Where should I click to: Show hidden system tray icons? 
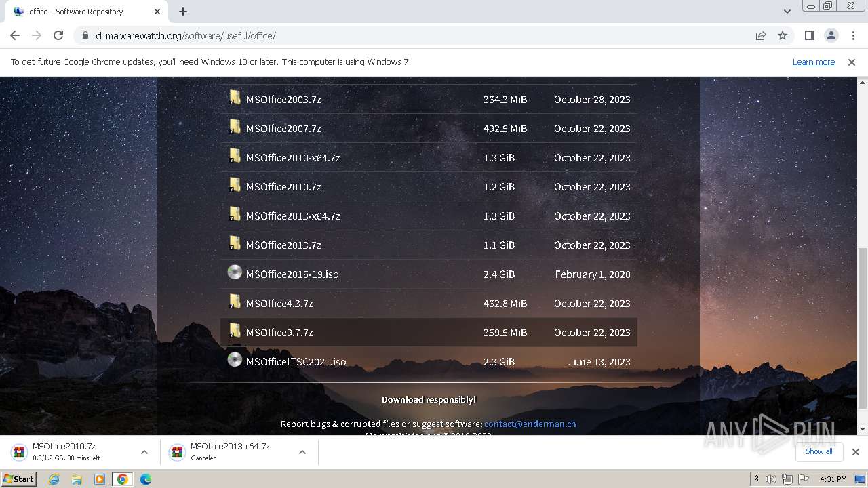click(756, 479)
